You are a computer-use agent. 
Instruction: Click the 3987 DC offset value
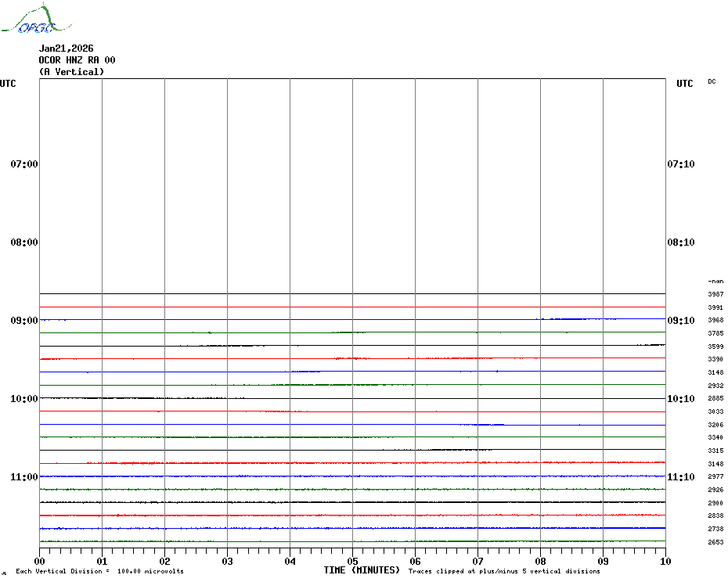(715, 294)
